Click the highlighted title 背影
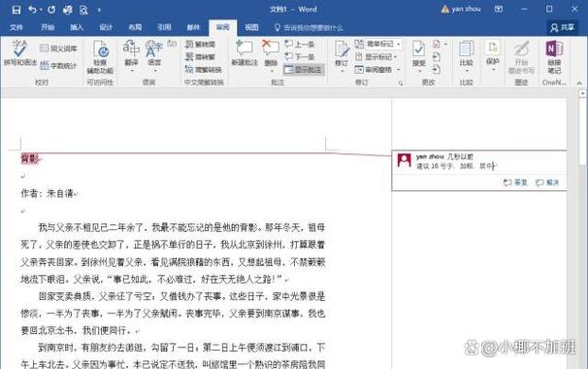 click(30, 159)
